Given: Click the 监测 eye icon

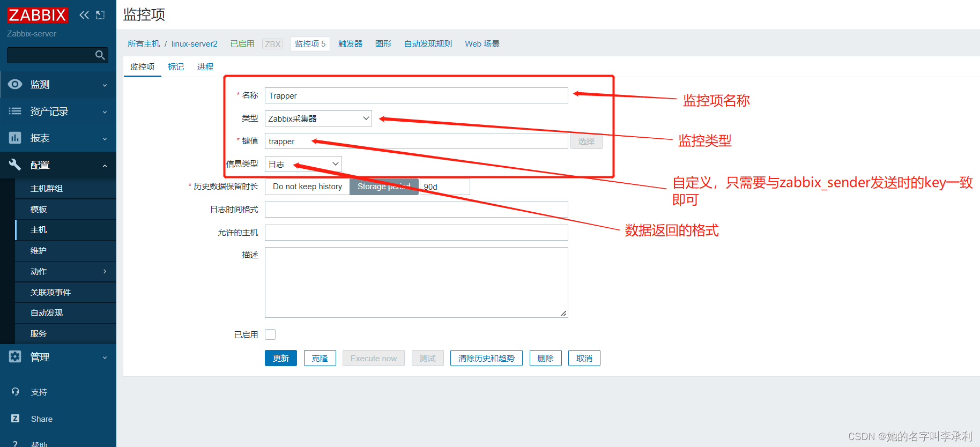Looking at the screenshot, I should (x=15, y=84).
